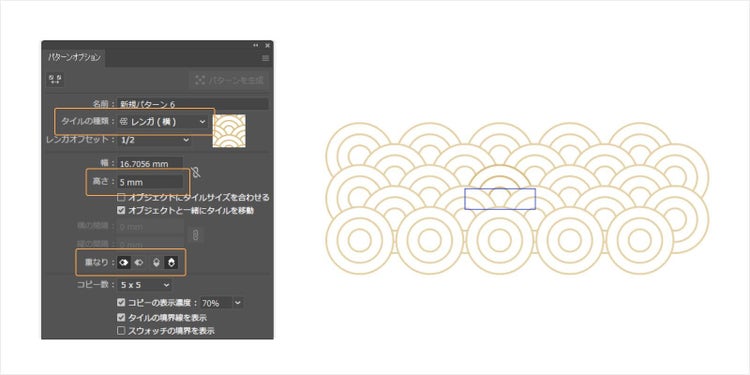The width and height of the screenshot is (750, 375).
Task: Open the 70% copy opacity dropdown arrow
Action: pyautogui.click(x=238, y=303)
